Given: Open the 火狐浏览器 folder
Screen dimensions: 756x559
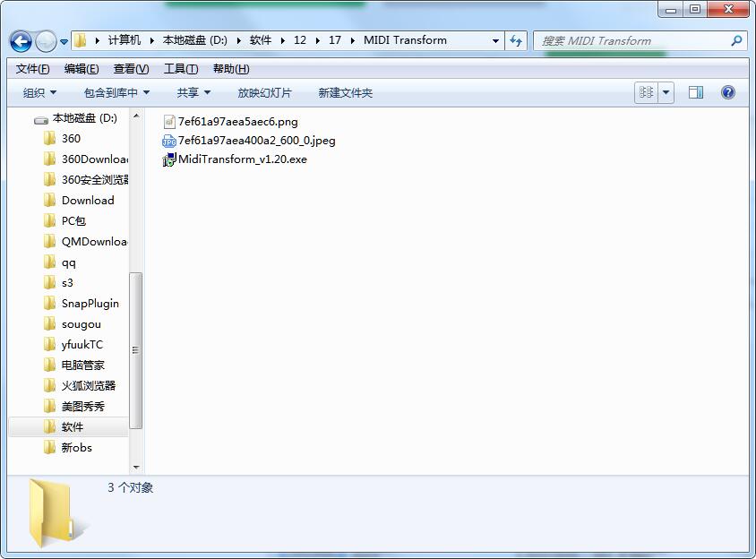Looking at the screenshot, I should point(89,386).
